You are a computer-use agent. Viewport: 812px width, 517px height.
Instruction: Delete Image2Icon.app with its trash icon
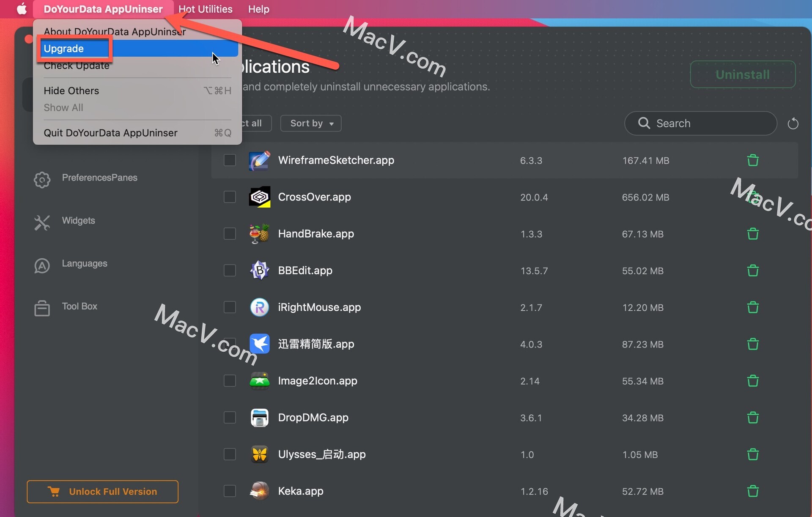pyautogui.click(x=752, y=381)
